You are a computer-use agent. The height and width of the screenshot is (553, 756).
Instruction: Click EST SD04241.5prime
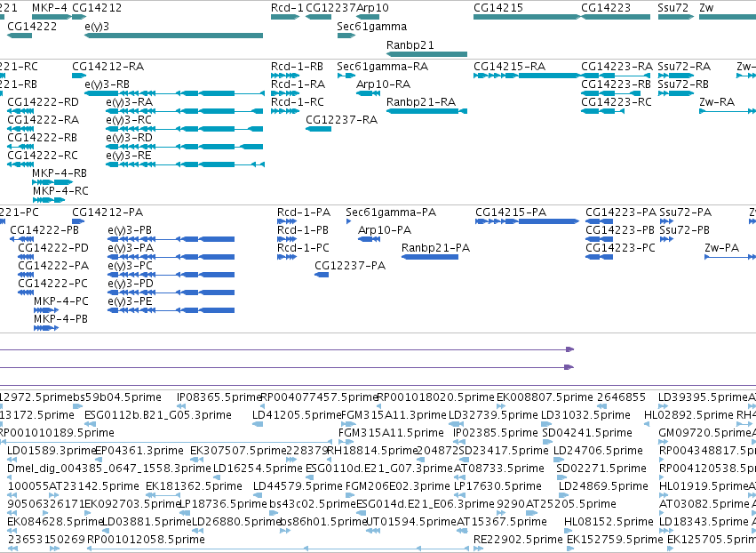587,433
